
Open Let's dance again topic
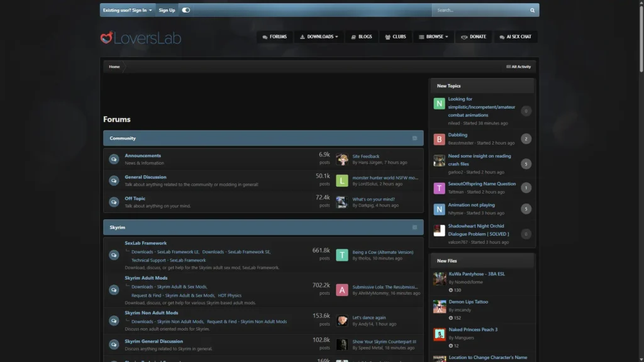pos(369,317)
